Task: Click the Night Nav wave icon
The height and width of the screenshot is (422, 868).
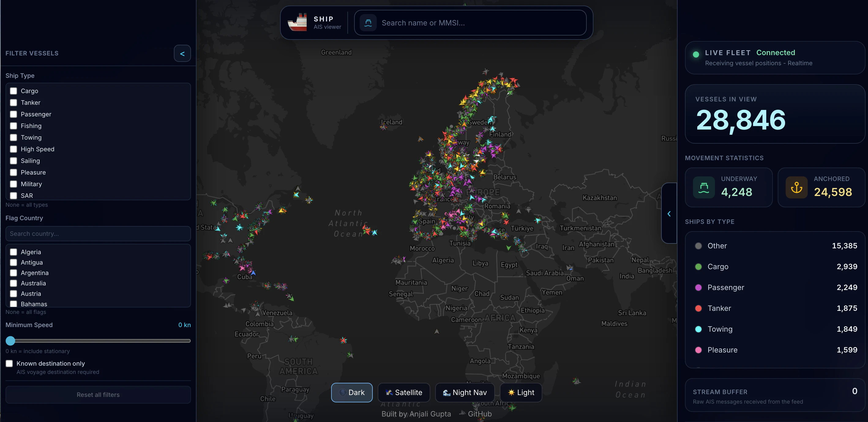Action: [447, 392]
